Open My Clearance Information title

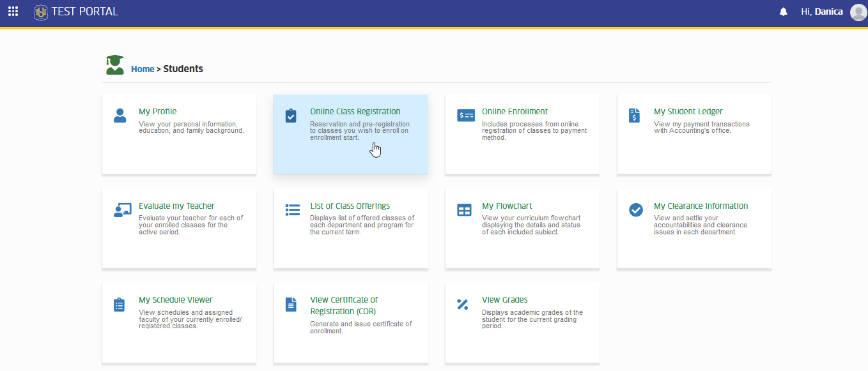click(701, 206)
